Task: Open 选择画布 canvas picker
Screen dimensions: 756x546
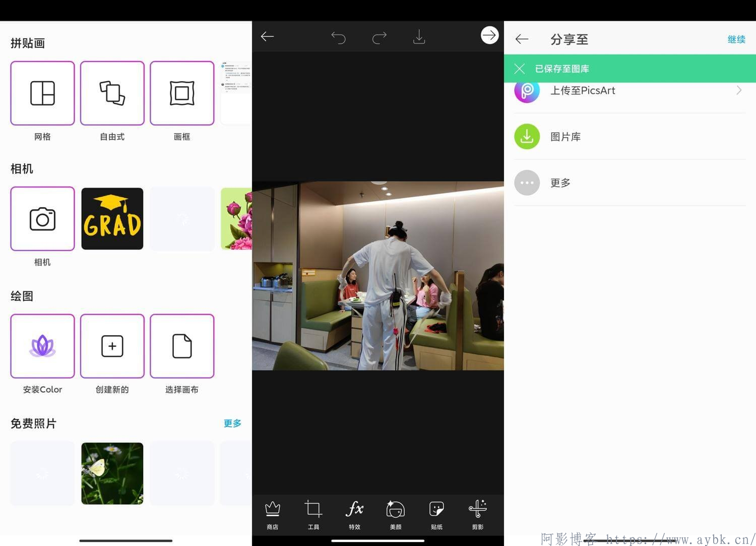Action: (x=182, y=346)
